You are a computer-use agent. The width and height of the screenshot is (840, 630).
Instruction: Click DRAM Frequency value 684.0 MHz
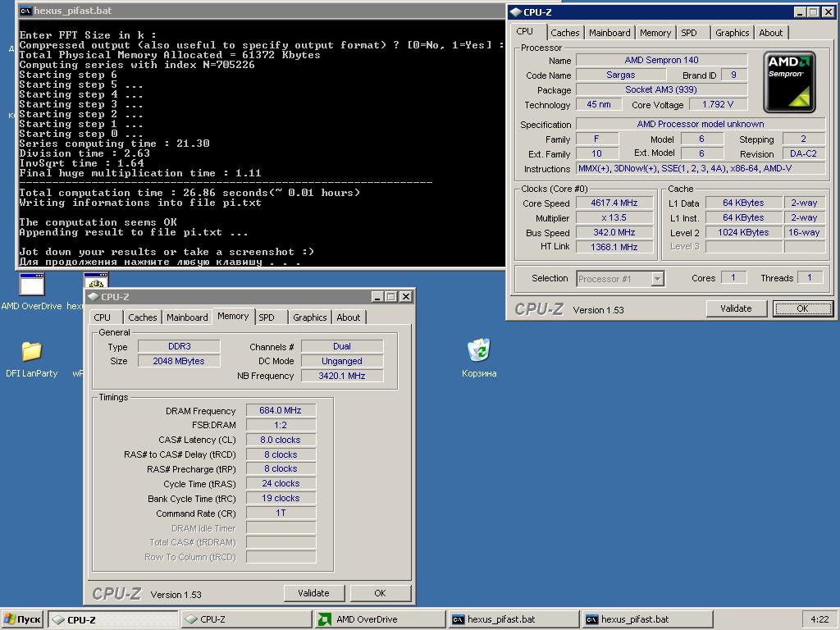[281, 410]
